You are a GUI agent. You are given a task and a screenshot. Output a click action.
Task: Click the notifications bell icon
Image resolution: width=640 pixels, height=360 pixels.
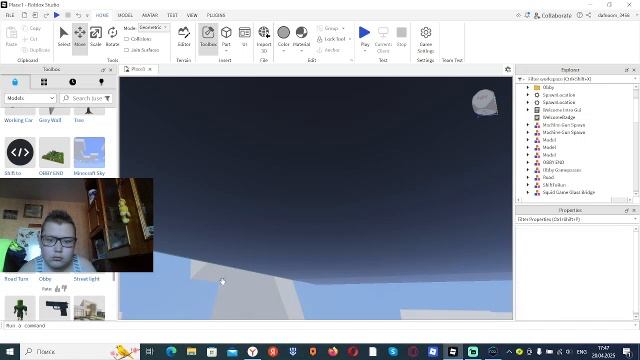(x=527, y=15)
